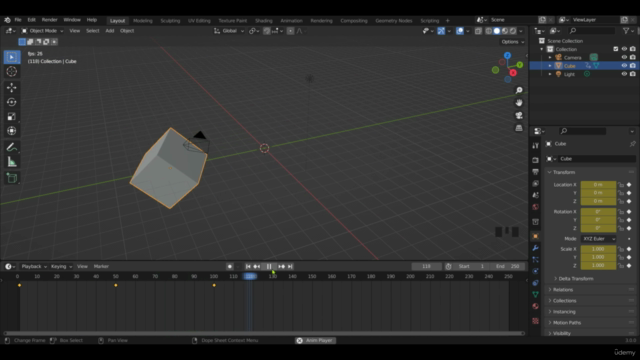640x360 pixels.
Task: Select the Cursor tool
Action: (11, 71)
